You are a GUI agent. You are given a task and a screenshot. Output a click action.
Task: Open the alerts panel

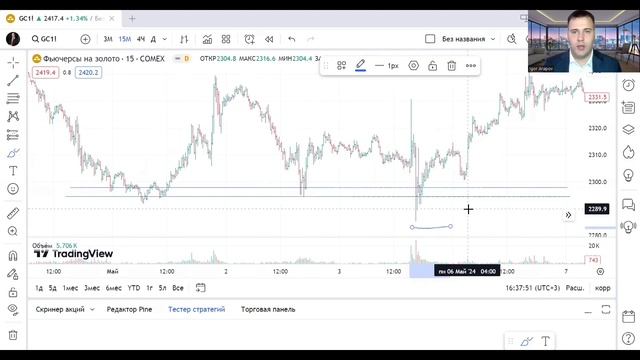(629, 85)
